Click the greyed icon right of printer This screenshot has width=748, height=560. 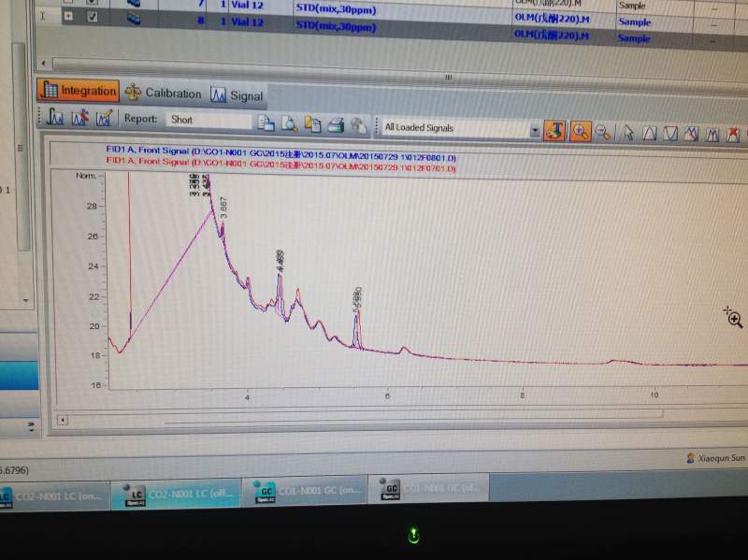pos(358,125)
